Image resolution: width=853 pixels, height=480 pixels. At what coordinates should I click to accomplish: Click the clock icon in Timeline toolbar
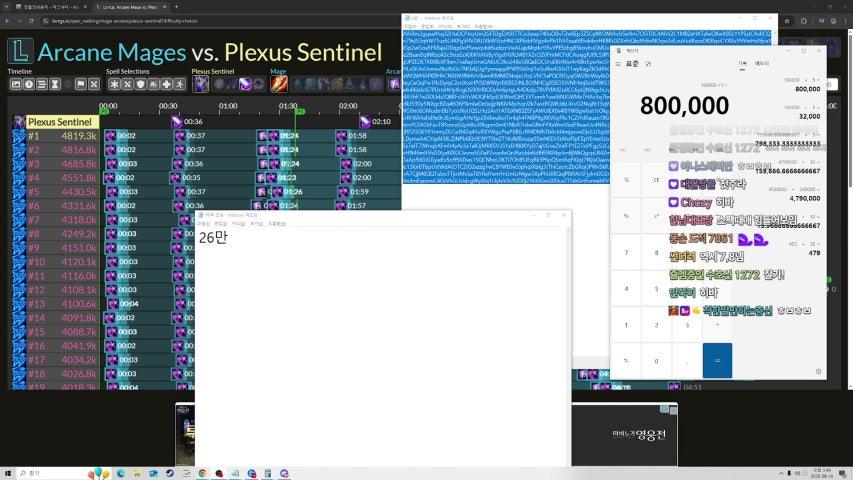(28, 84)
